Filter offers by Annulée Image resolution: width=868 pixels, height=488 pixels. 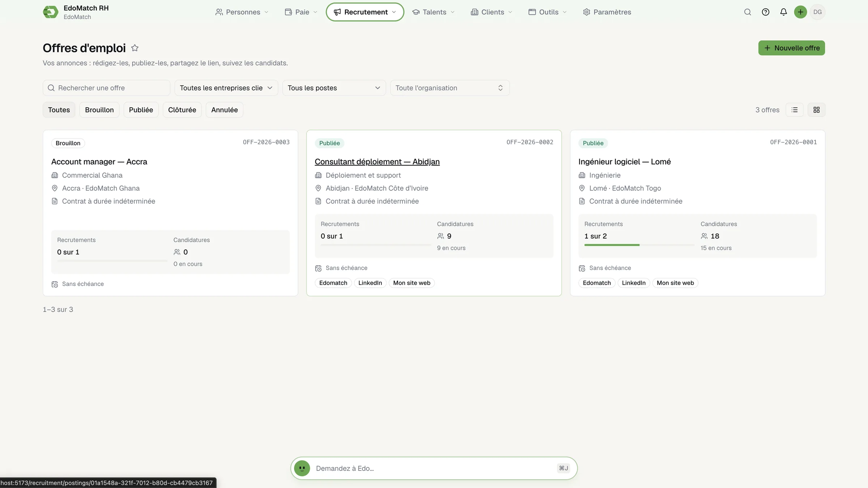click(225, 110)
